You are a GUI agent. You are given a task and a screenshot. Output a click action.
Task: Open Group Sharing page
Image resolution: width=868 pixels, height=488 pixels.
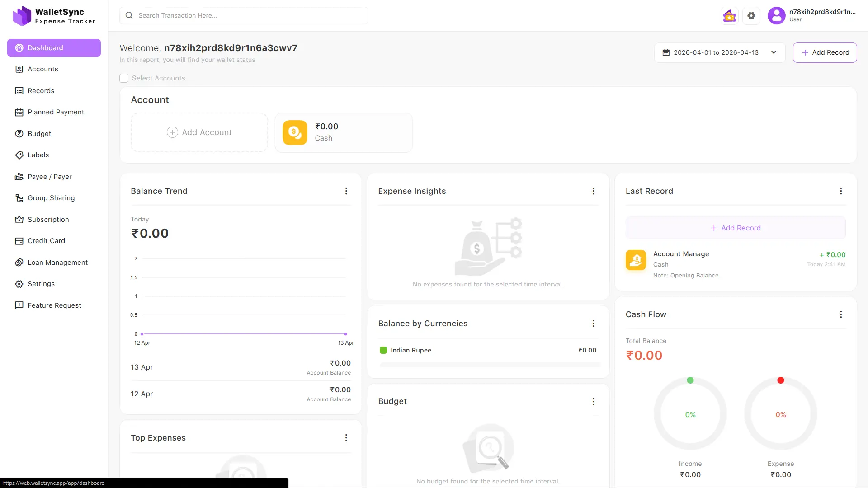(54, 198)
